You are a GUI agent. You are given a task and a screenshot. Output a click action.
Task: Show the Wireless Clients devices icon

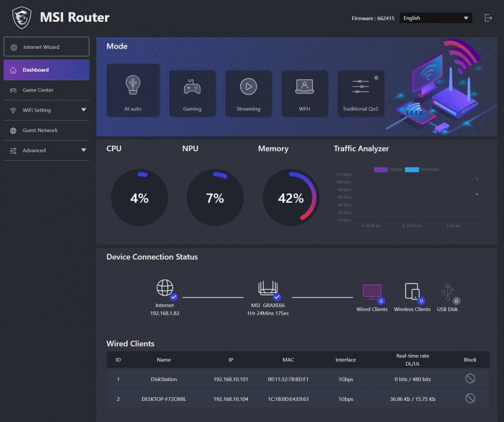pyautogui.click(x=412, y=291)
